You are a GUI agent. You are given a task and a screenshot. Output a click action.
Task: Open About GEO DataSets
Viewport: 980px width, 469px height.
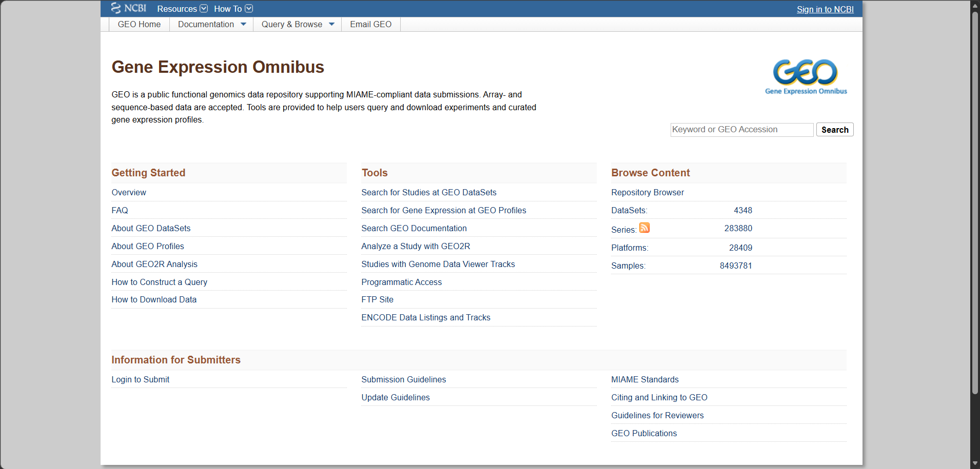(151, 228)
